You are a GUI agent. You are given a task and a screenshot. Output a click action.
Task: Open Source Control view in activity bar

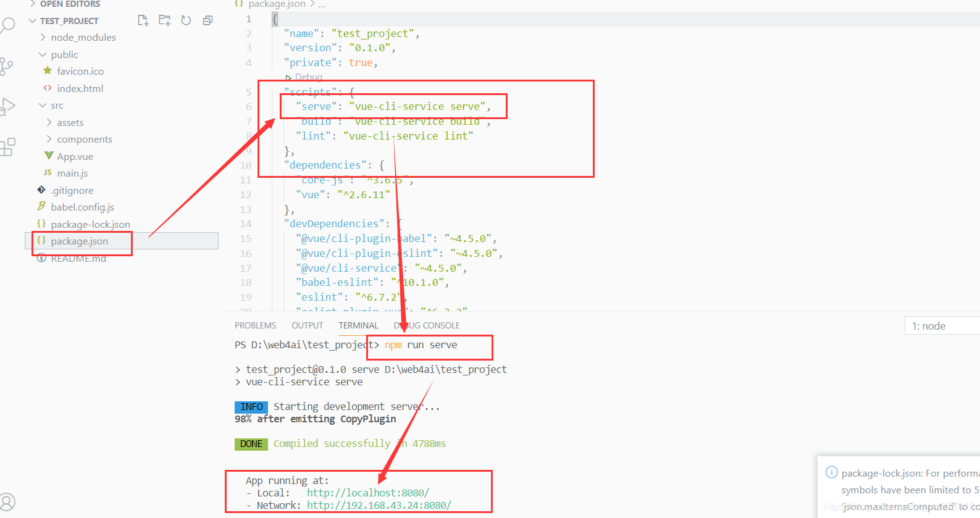6,66
